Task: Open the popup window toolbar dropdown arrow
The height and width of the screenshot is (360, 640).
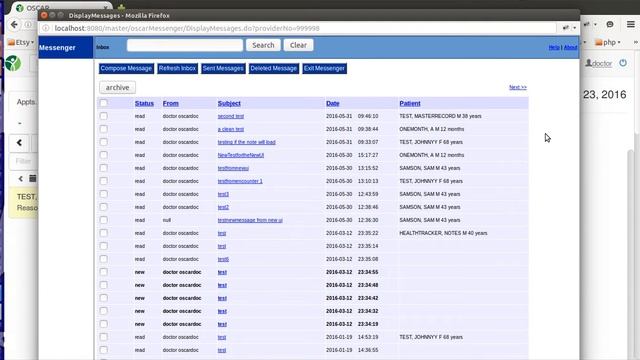Action: coord(574,28)
